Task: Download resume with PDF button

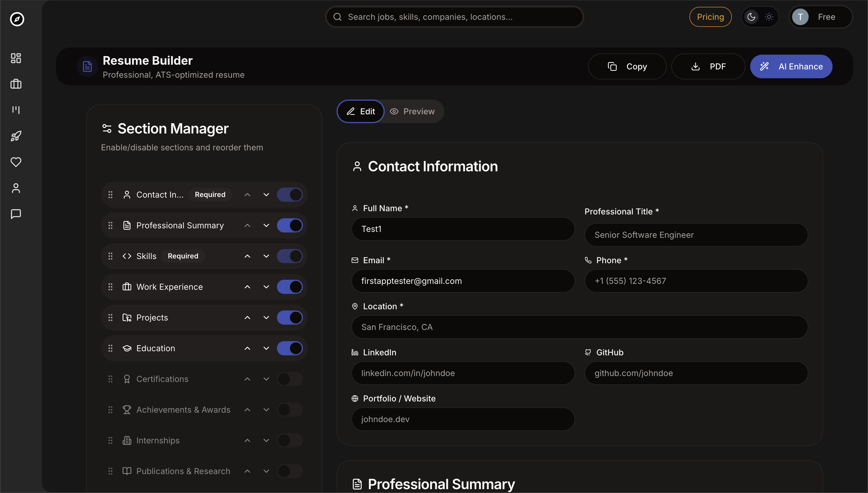Action: (x=708, y=66)
